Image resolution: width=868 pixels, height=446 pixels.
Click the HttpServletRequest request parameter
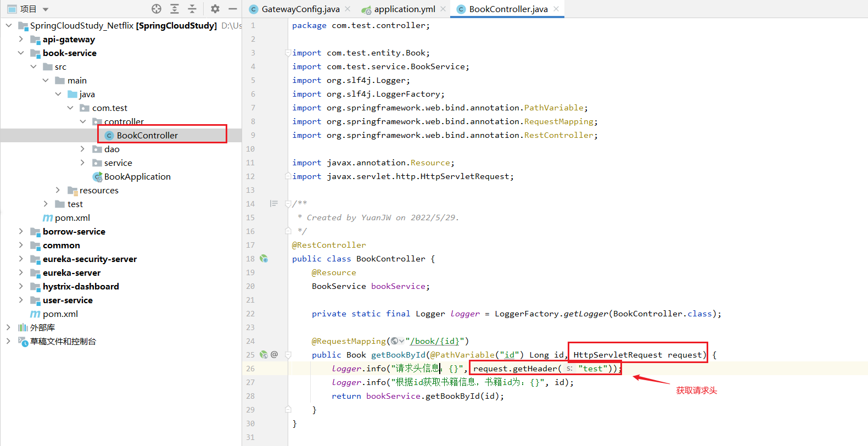pyautogui.click(x=637, y=355)
